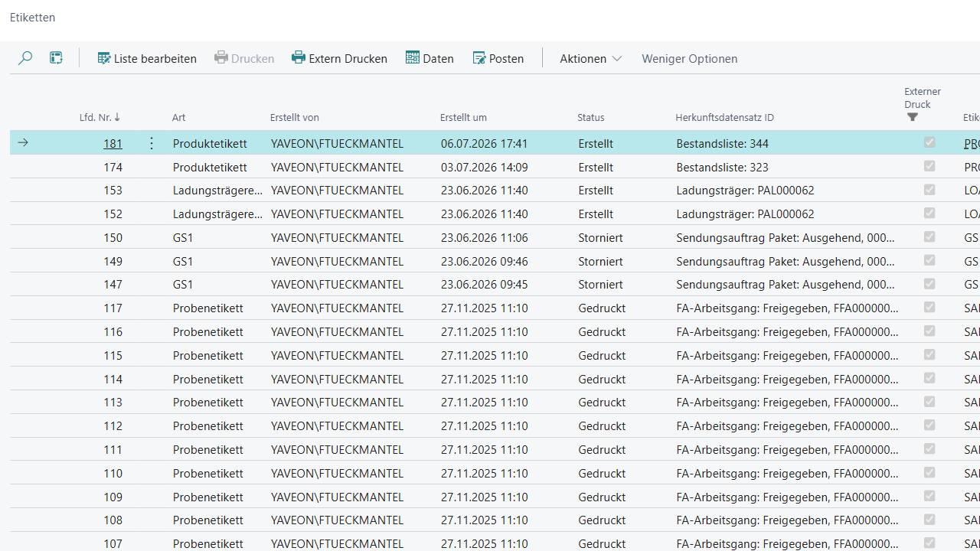
Task: Click the filter icon under Externer Druck
Action: point(913,117)
